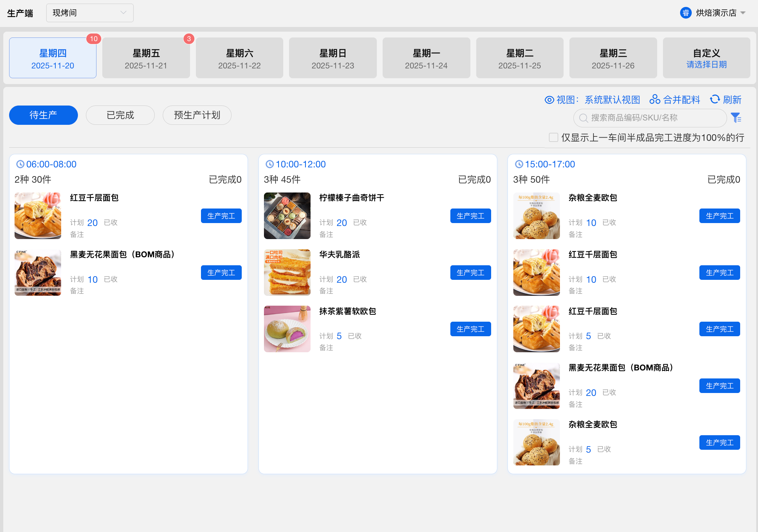
Task: Click clock icon for 15:00-17:00 slot
Action: pos(519,164)
